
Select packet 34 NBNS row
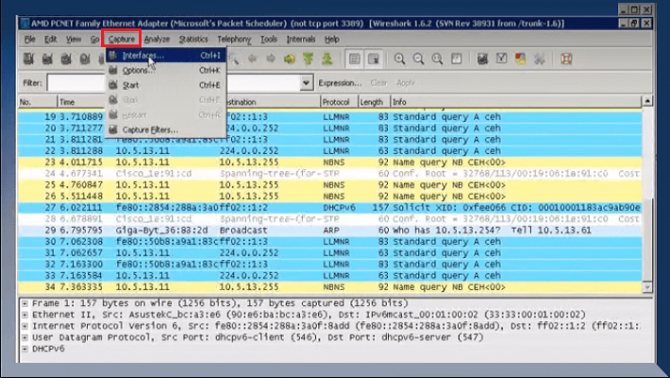[x=330, y=287]
